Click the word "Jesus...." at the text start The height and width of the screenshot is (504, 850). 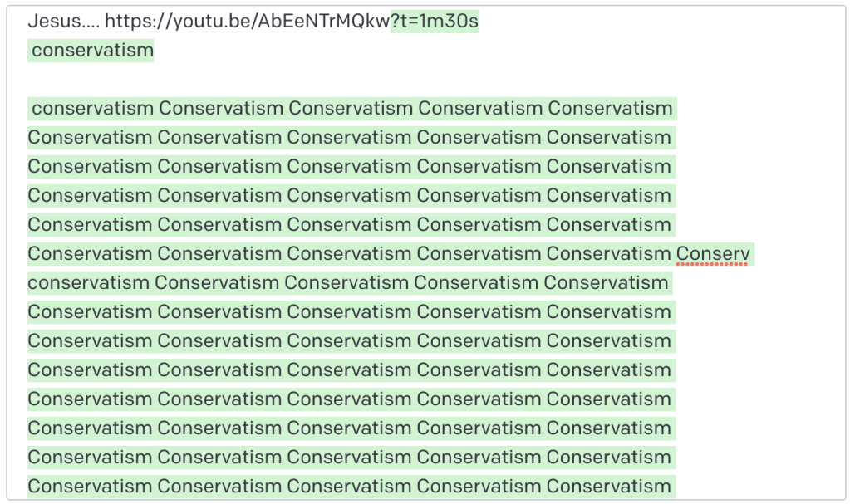click(x=62, y=22)
